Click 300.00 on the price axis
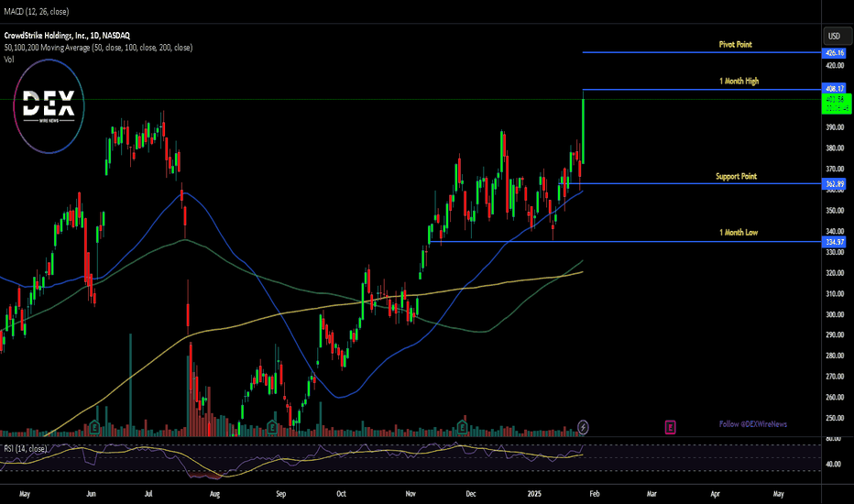Viewport: 854px width, 504px height. click(x=835, y=314)
